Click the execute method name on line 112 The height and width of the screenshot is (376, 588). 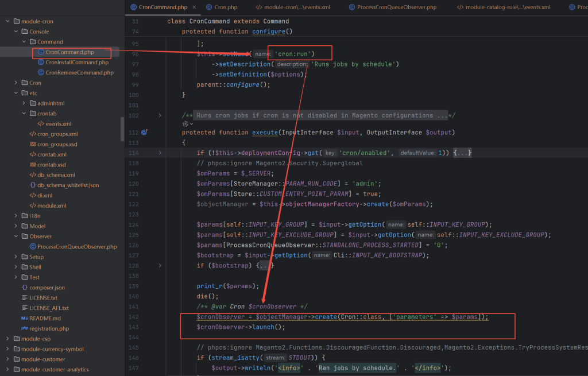click(265, 133)
